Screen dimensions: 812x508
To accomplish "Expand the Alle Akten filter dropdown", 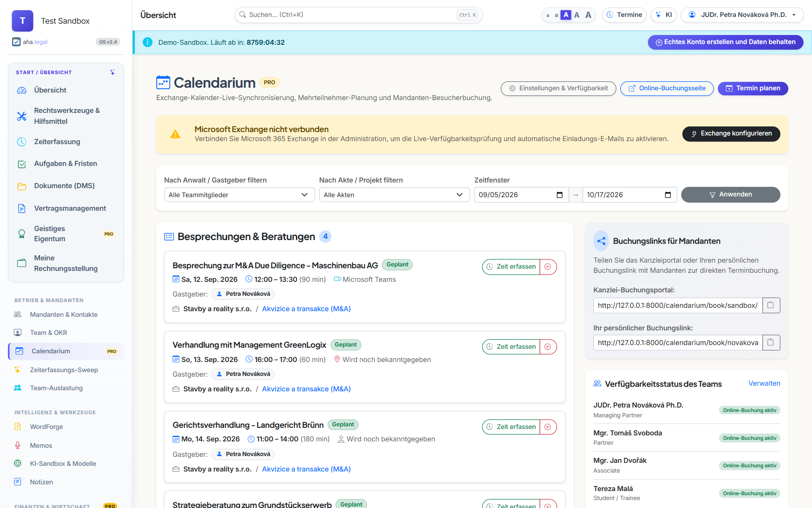I will [x=394, y=195].
